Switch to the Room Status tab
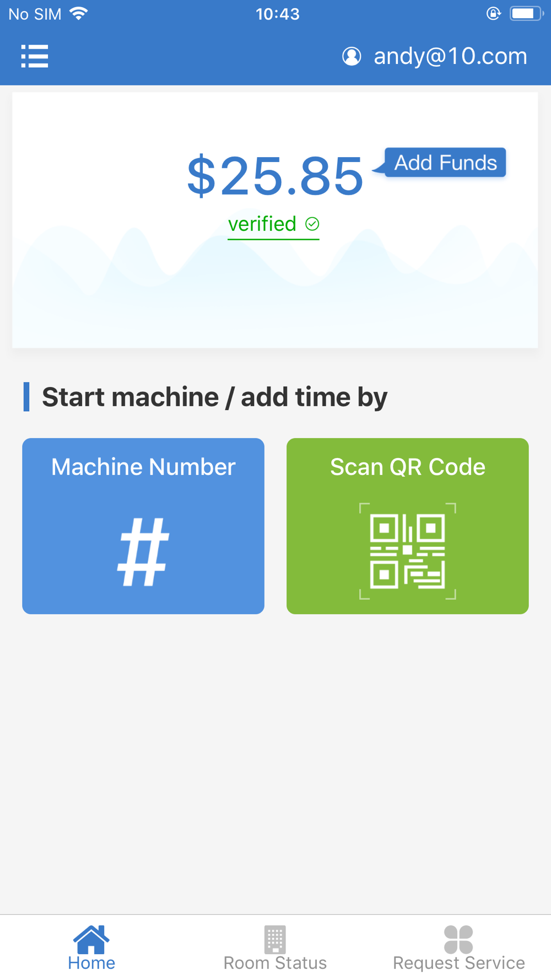 click(275, 948)
